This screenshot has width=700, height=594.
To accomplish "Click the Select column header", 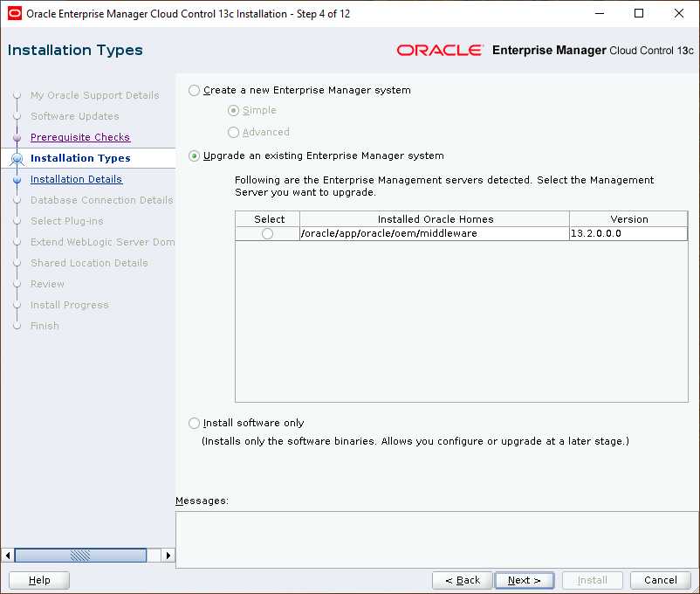I will point(269,219).
